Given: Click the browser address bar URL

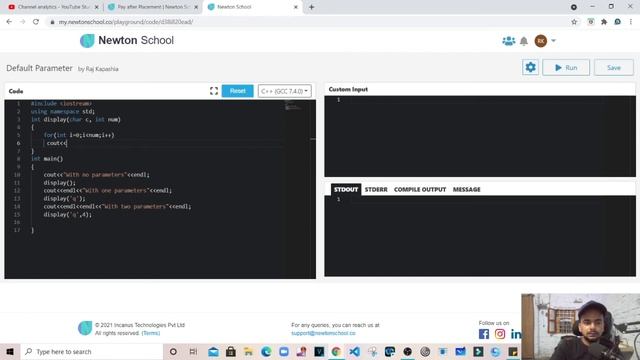Looking at the screenshot, I should coord(126,22).
